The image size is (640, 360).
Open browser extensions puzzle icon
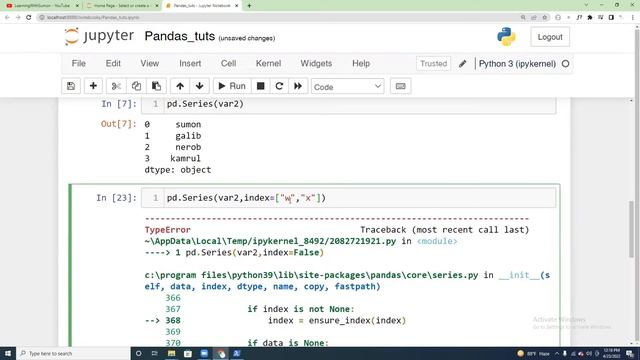590,18
